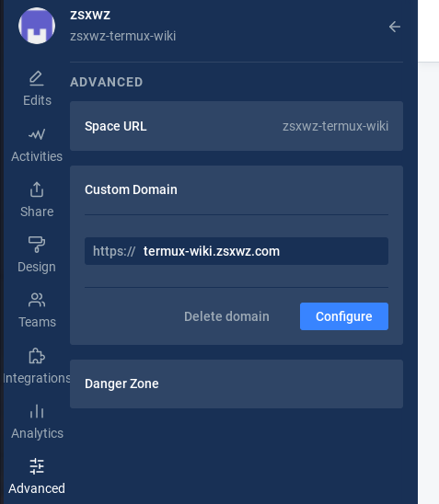Click the zsxwz-termux-wiki subtitle under the space name
This screenshot has width=439, height=504.
point(122,36)
